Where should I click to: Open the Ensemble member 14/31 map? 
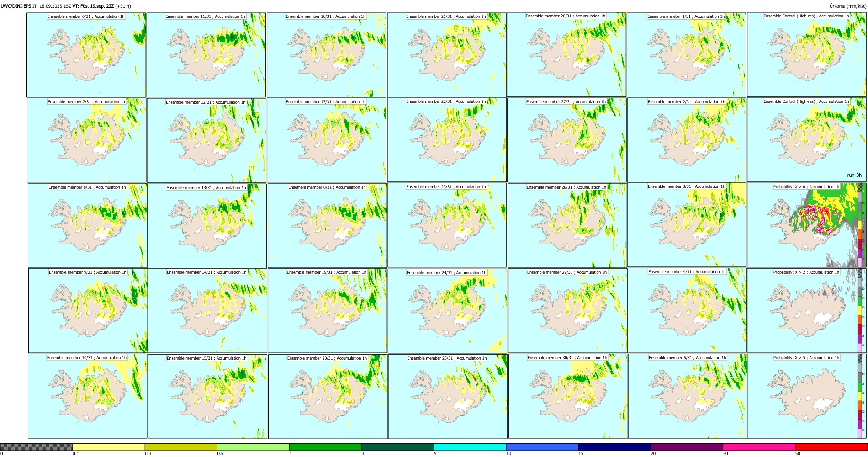pos(207,310)
